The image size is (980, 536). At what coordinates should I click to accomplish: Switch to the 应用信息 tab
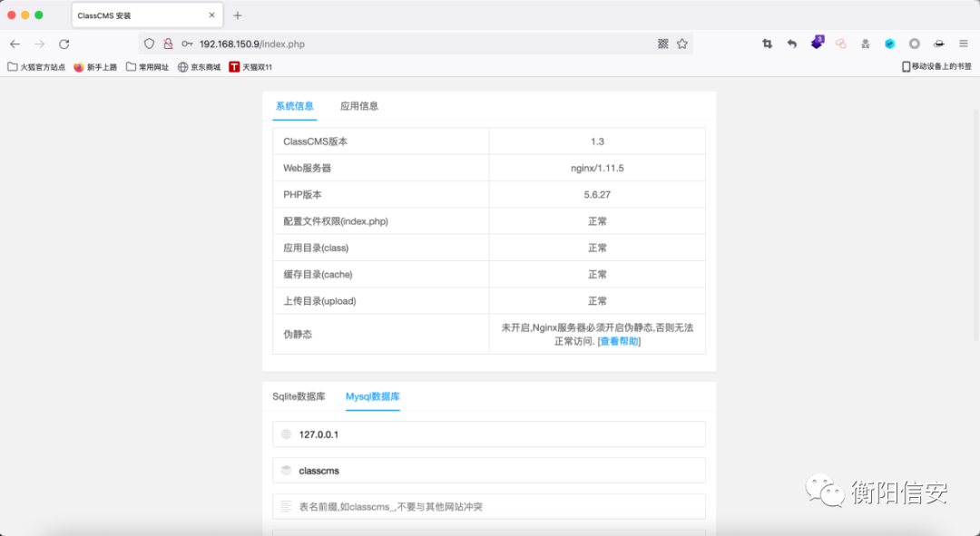click(x=358, y=106)
